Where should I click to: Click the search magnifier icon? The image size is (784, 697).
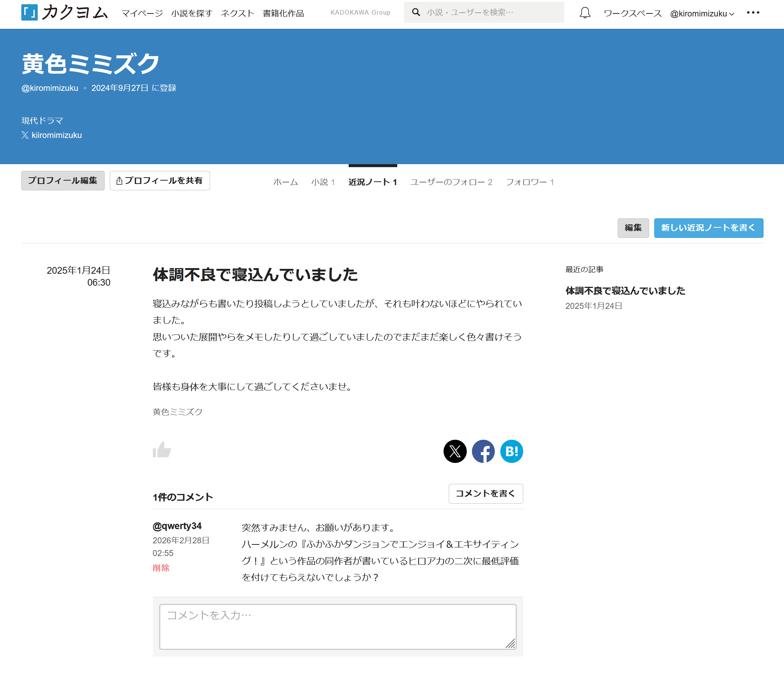point(416,12)
